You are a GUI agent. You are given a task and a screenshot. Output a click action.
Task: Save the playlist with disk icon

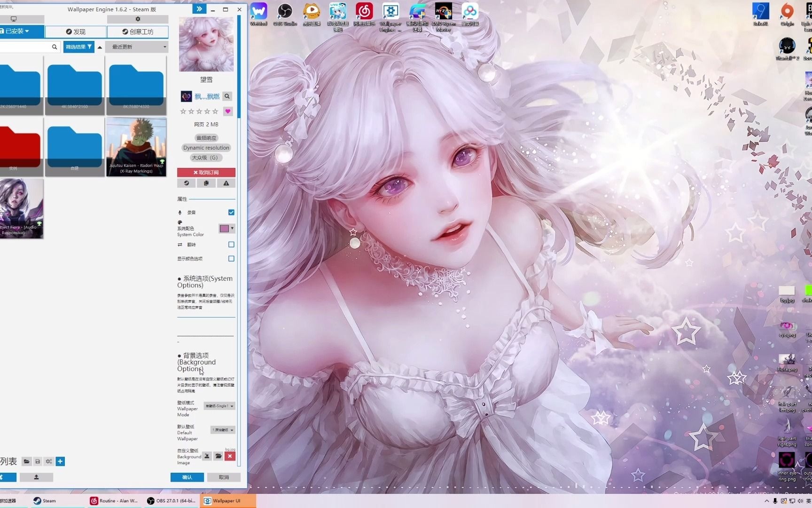click(x=38, y=462)
